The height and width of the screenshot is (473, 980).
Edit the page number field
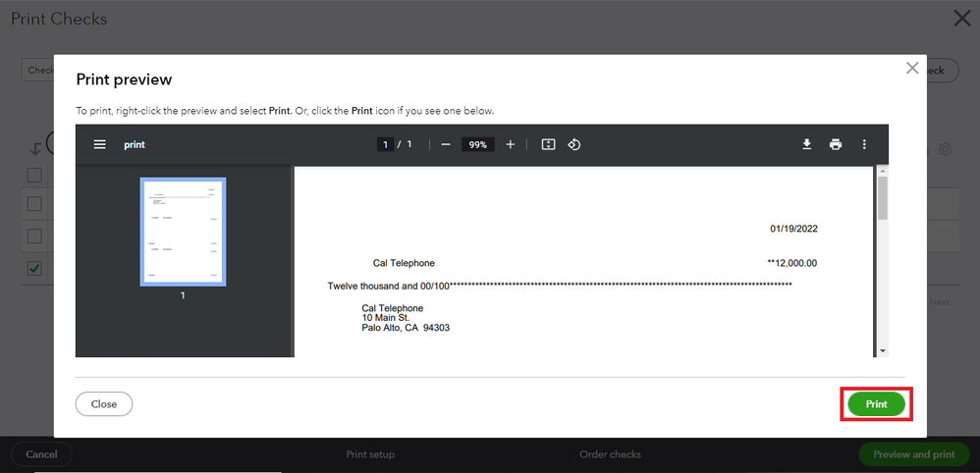[x=385, y=144]
